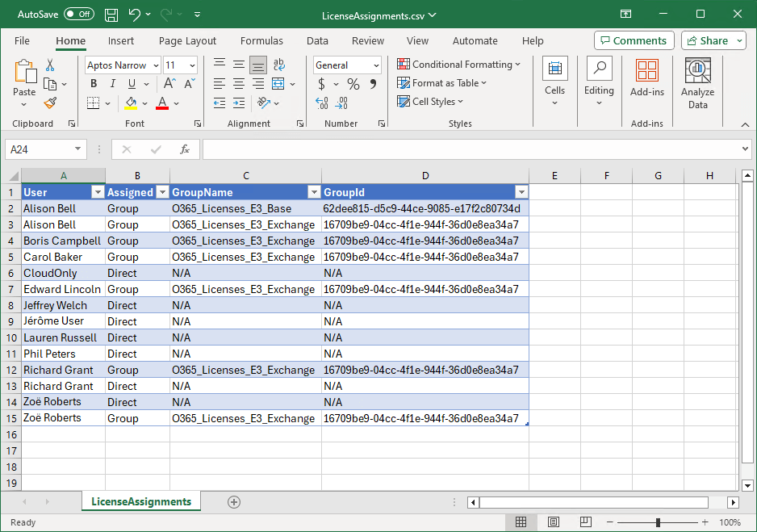Toggle bold formatting

(94, 83)
